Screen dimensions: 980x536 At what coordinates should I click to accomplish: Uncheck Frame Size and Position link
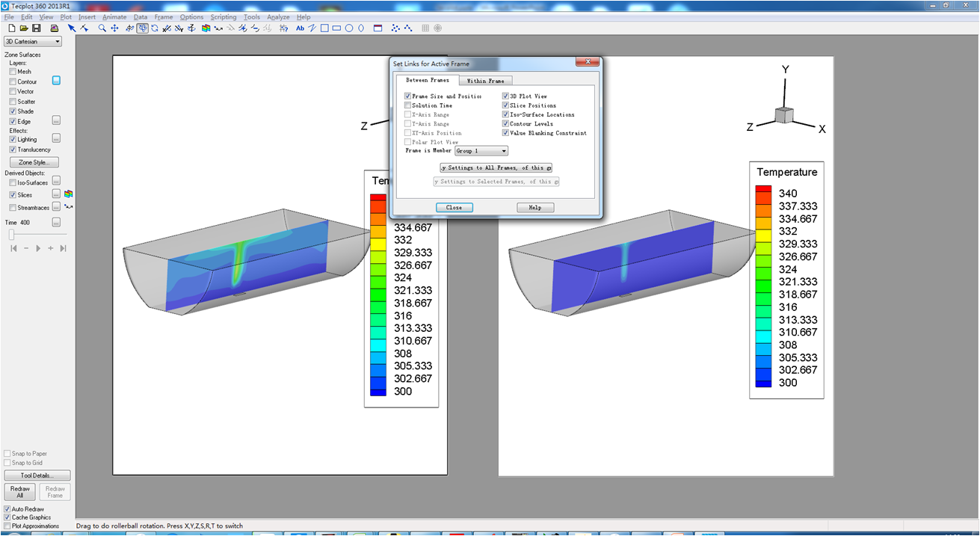tap(407, 96)
